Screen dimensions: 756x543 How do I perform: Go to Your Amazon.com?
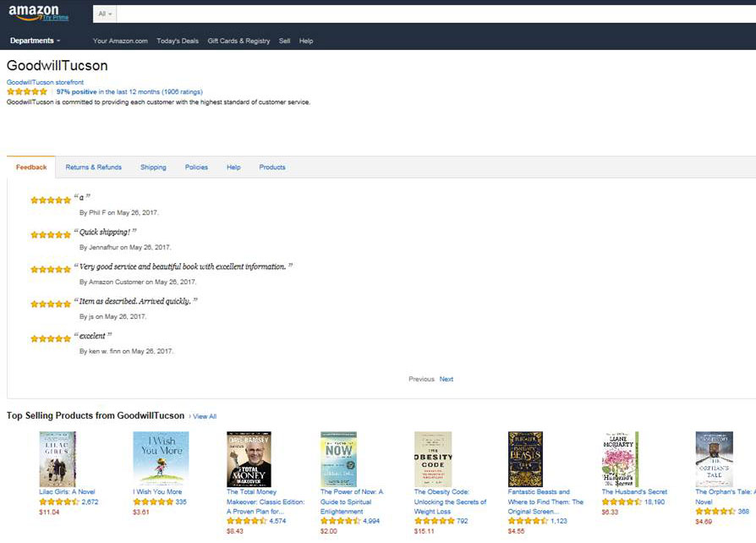120,41
